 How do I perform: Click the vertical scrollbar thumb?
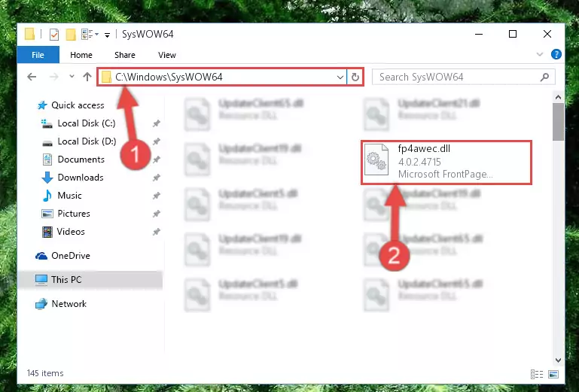click(558, 122)
